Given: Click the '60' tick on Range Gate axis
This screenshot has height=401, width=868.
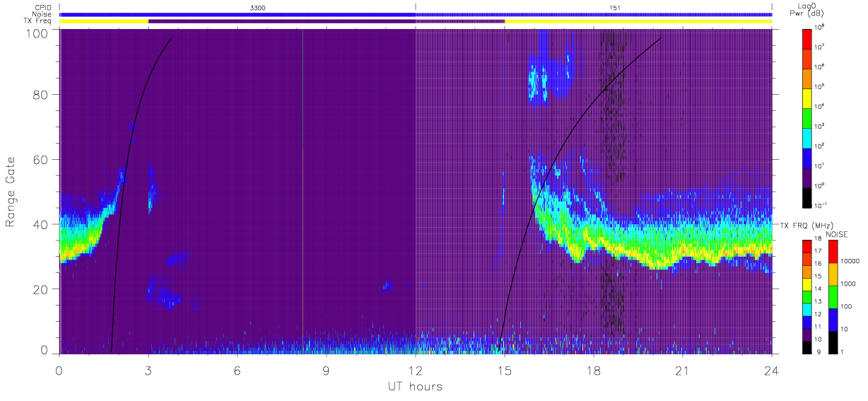Looking at the screenshot, I should pos(41,159).
